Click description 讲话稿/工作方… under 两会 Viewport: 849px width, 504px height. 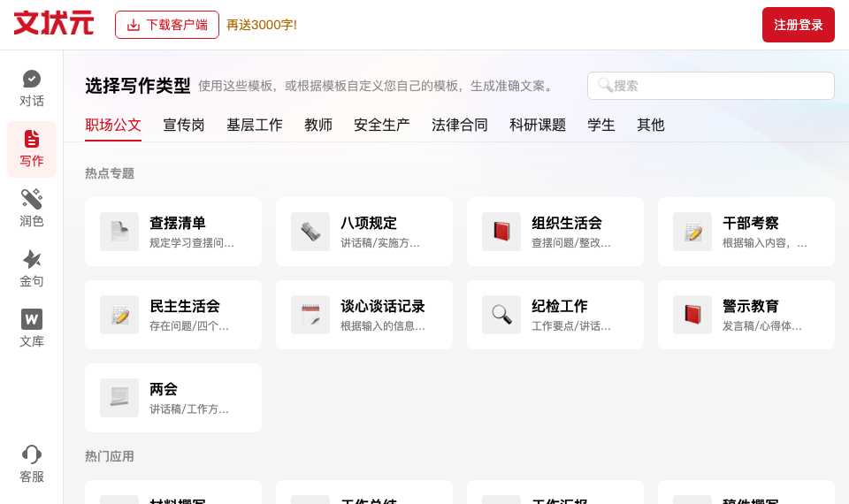tap(189, 409)
